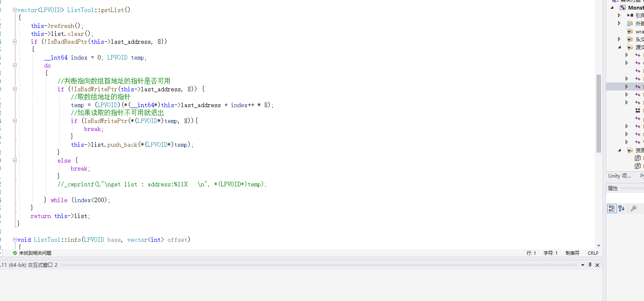The image size is (644, 301).
Task: Collapse the ListTool::getList function fold toggle
Action: pyautogui.click(x=15, y=10)
